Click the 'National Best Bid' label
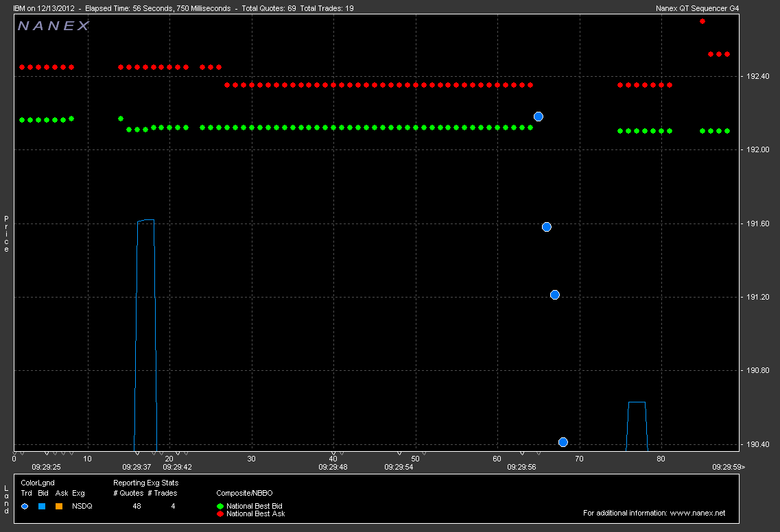The width and height of the screenshot is (780, 532). (255, 506)
